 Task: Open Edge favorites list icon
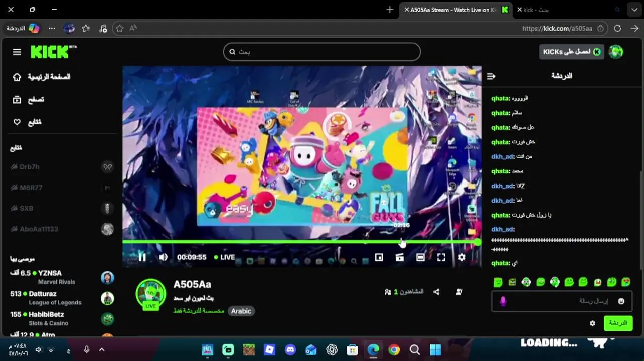pos(86,29)
